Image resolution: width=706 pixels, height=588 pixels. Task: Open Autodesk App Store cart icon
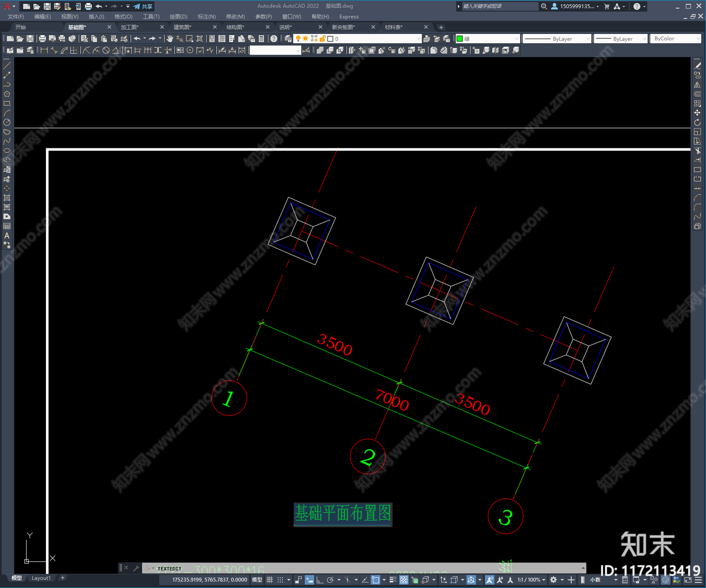[607, 6]
